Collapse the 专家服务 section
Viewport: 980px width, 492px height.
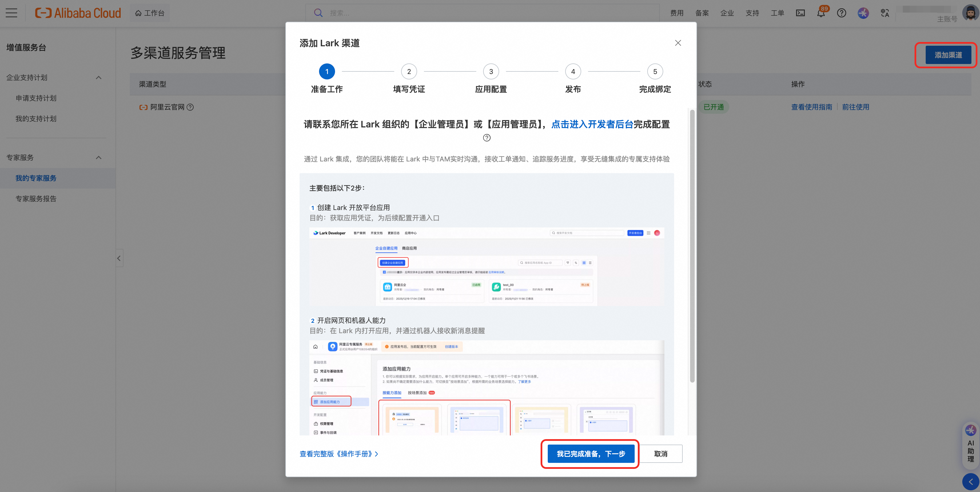pos(99,157)
